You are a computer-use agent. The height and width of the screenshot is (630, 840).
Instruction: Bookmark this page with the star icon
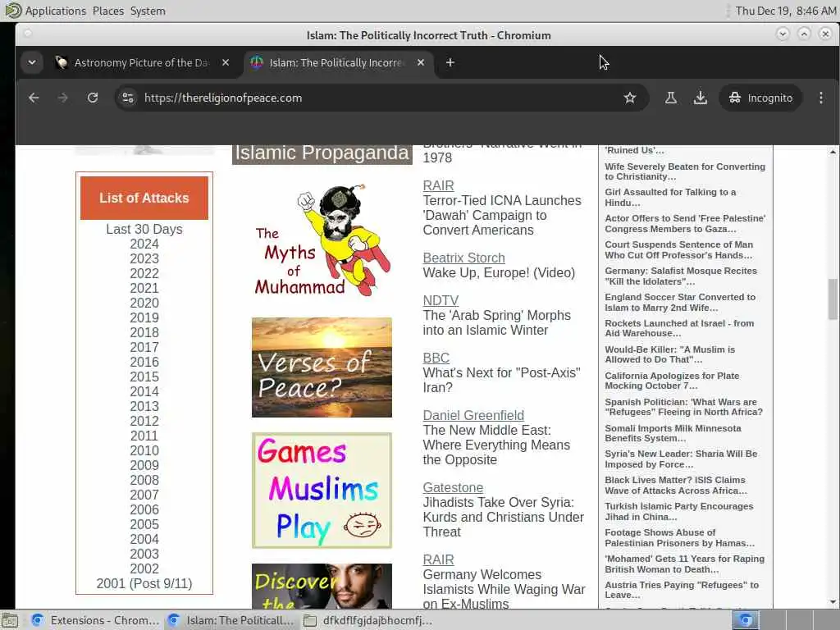point(629,98)
